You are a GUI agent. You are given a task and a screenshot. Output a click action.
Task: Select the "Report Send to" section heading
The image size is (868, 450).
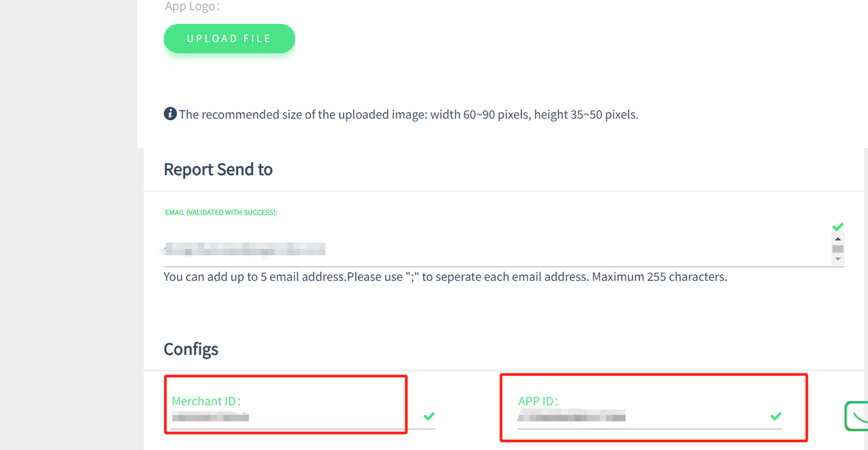pyautogui.click(x=218, y=169)
